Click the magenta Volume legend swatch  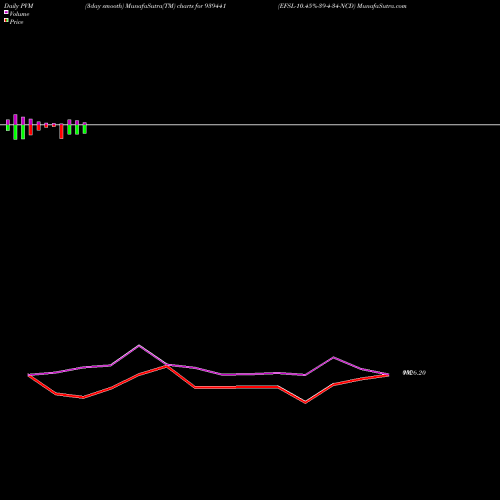point(6,12)
